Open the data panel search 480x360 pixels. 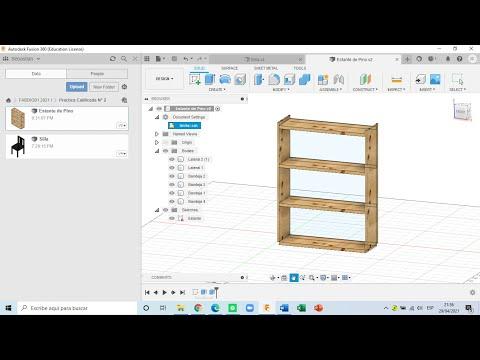point(124,59)
